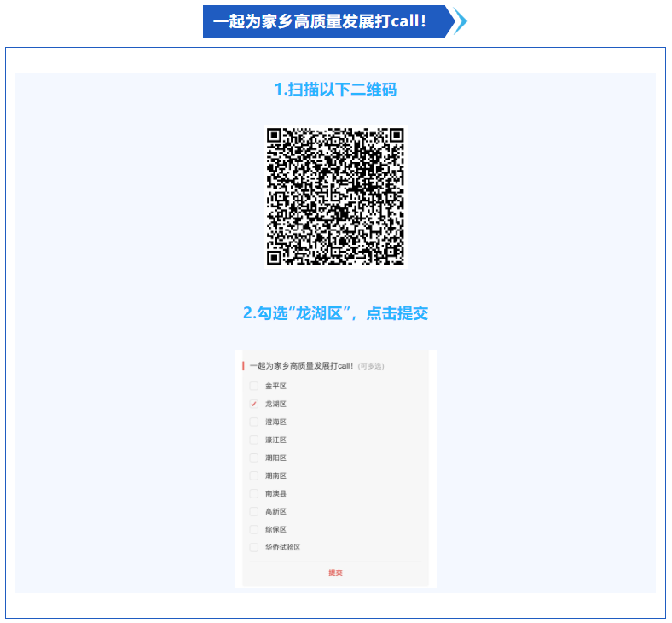Check the 南澳县 checkbox
Screen dimensions: 672x623
[254, 493]
